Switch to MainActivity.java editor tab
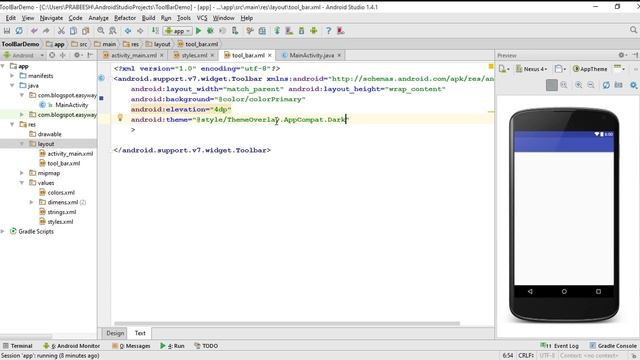The image size is (640, 360). pos(311,55)
